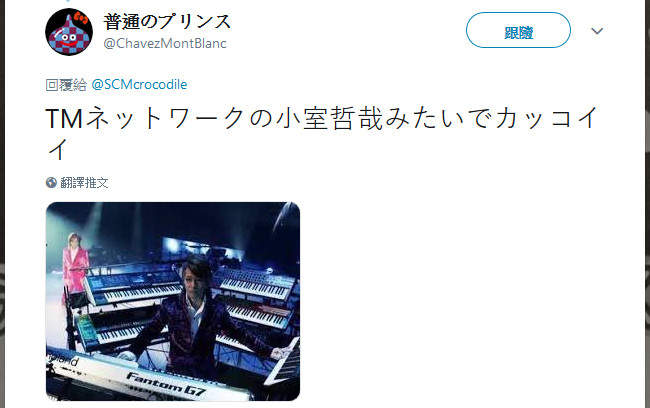Translate the tweet via 翻譯推文

[x=85, y=182]
